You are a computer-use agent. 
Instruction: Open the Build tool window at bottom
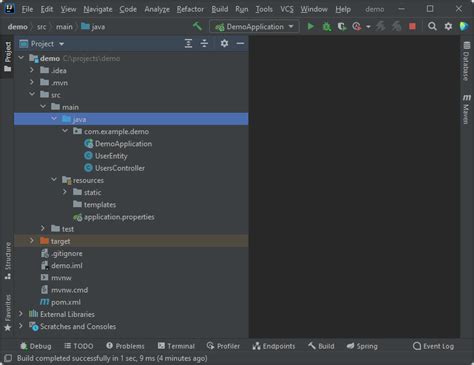tap(321, 346)
